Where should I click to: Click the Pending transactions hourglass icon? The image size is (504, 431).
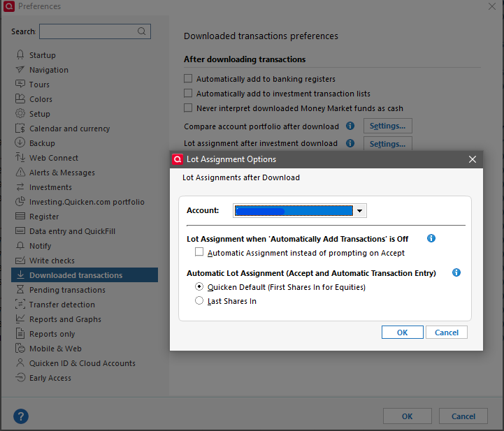[20, 290]
